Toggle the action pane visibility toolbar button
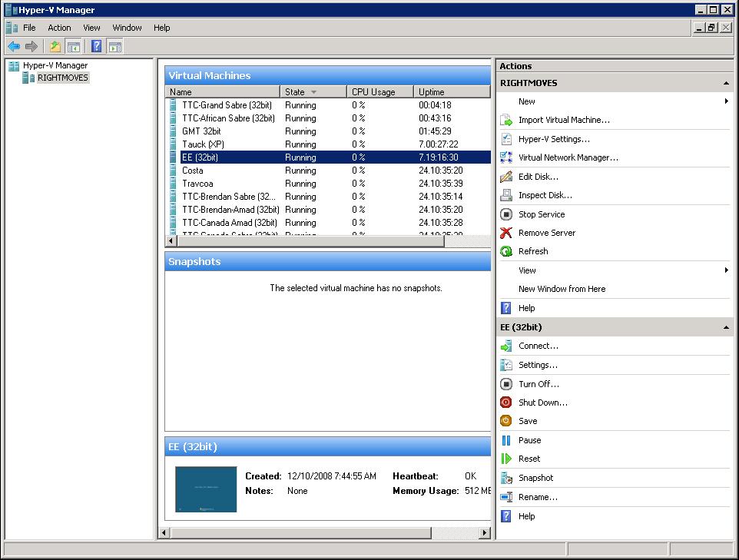The height and width of the screenshot is (560, 739). tap(115, 46)
